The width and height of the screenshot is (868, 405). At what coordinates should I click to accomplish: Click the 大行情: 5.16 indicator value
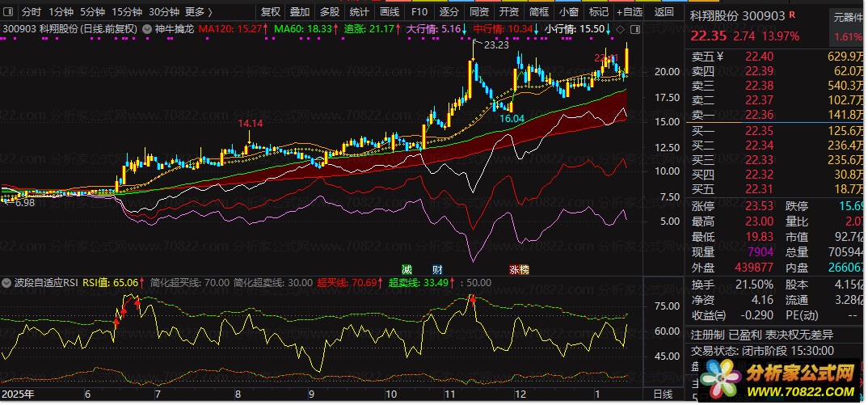pyautogui.click(x=436, y=29)
